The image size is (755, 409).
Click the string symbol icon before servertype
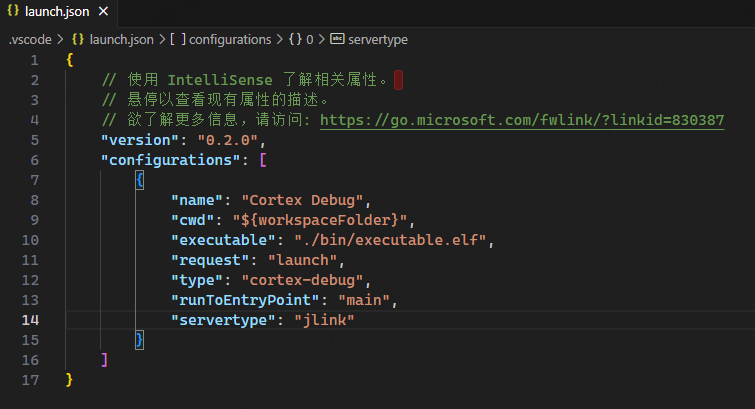coord(337,39)
